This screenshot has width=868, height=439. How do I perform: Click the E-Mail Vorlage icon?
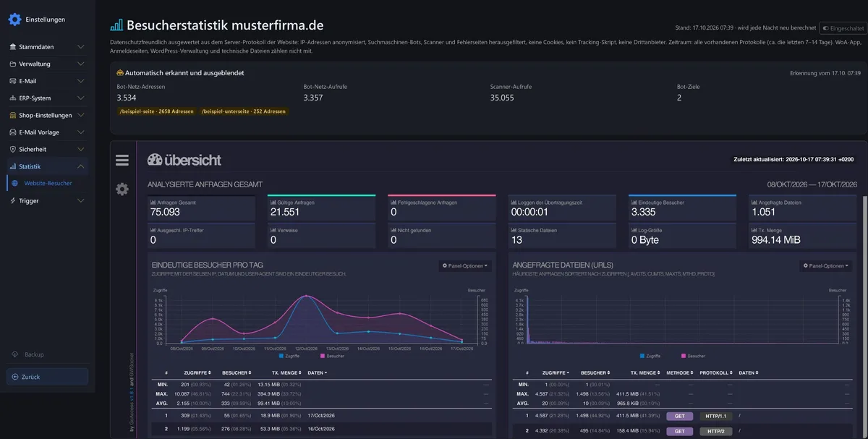[12, 132]
